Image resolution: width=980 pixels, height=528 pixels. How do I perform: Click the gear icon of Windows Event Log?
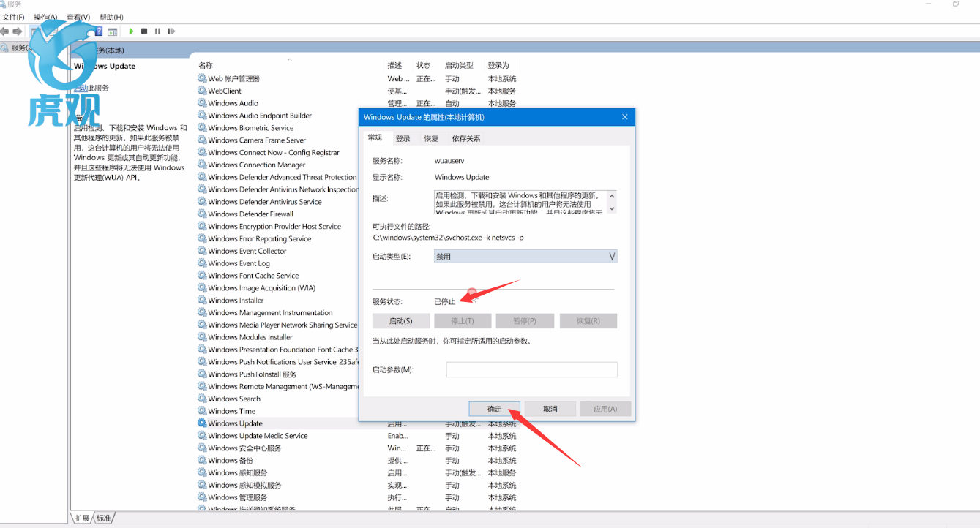coord(202,263)
